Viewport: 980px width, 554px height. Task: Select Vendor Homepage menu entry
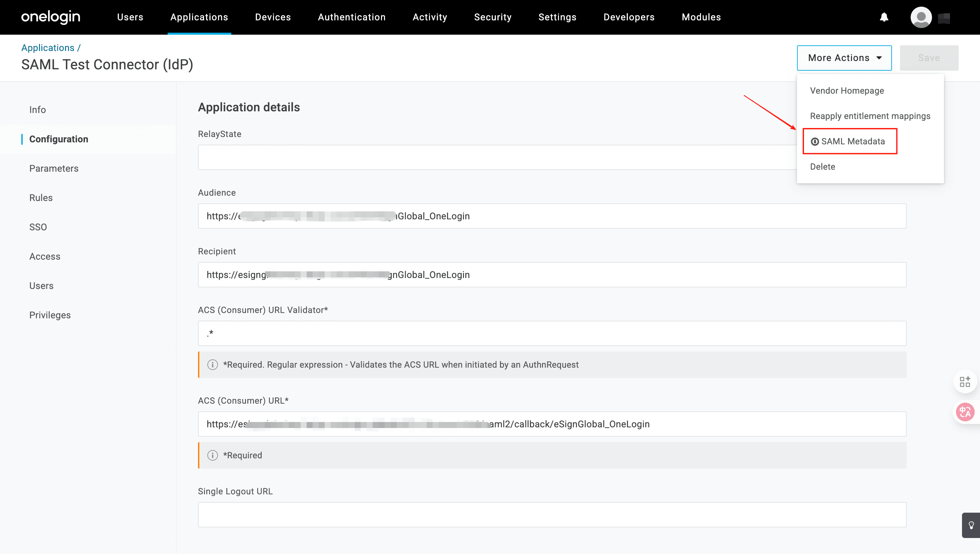(x=847, y=91)
